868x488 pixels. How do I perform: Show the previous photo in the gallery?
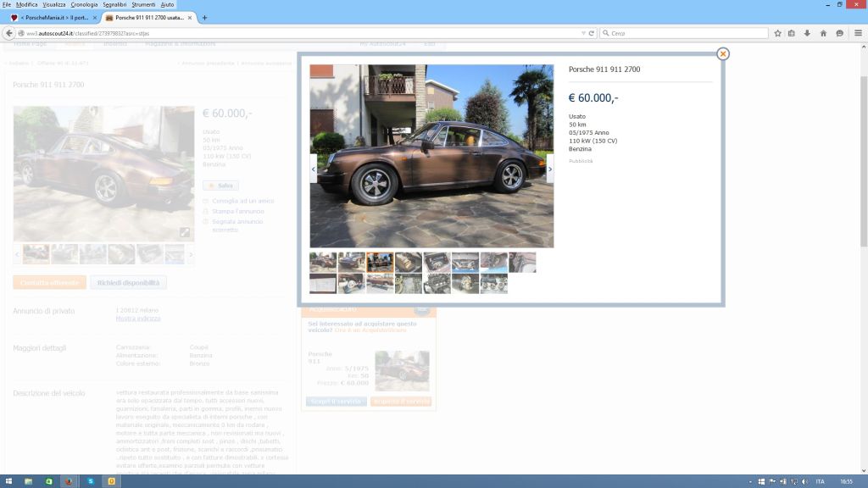314,169
